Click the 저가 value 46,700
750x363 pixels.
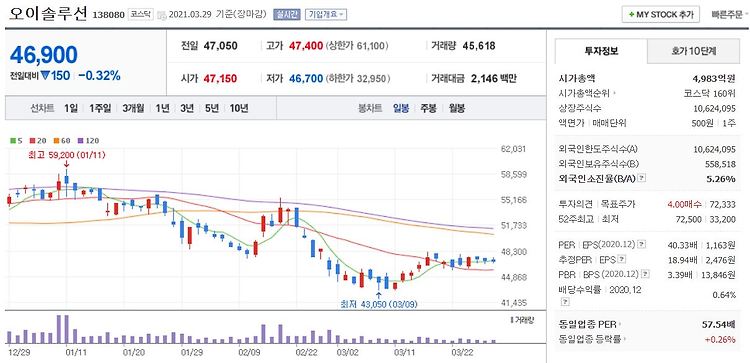tap(306, 78)
